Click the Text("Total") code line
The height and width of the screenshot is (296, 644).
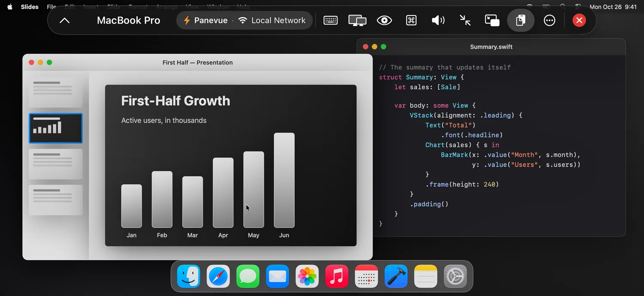(x=450, y=125)
